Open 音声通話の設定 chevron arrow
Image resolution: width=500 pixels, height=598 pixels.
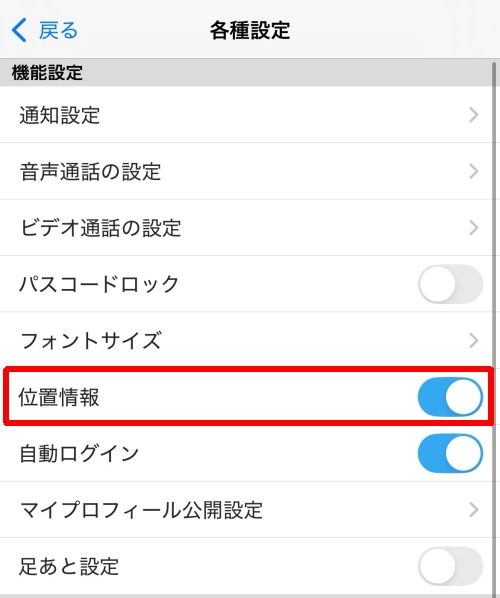tap(473, 171)
